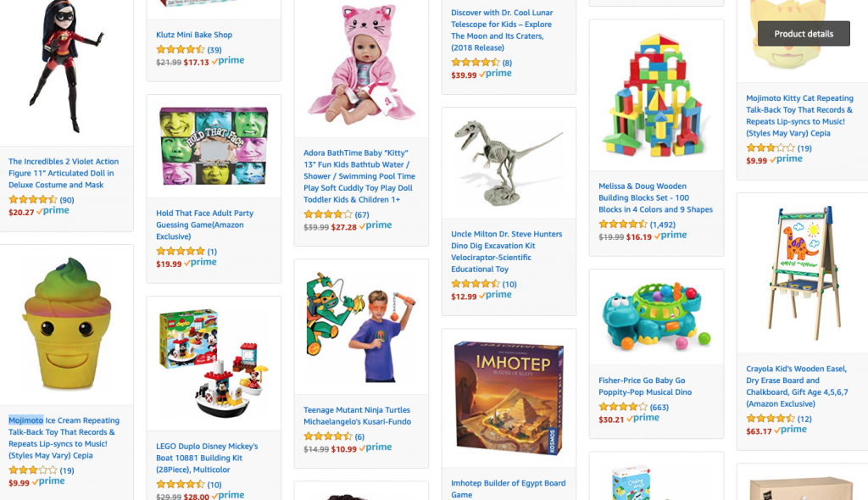Viewport: 868px width, 500px height.
Task: Click the 1,492 reviews count for blocks
Action: [662, 225]
